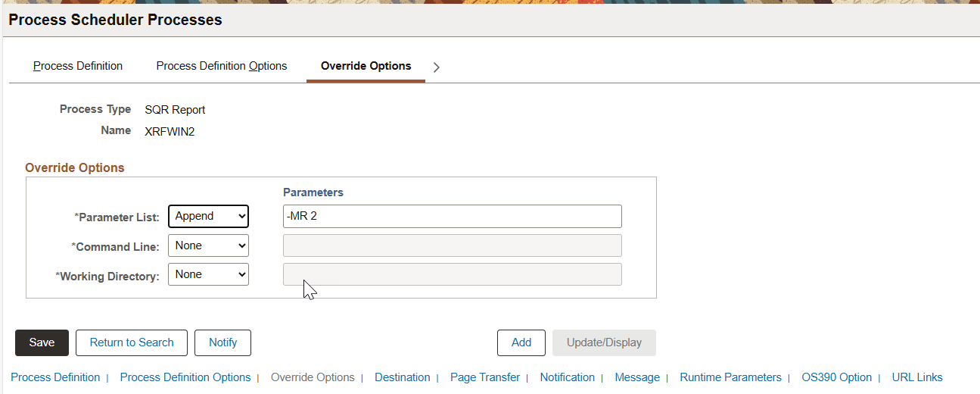Screen dimensions: 980x394
Task: Click the bottom Process Definition Options link
Action: [185, 377]
